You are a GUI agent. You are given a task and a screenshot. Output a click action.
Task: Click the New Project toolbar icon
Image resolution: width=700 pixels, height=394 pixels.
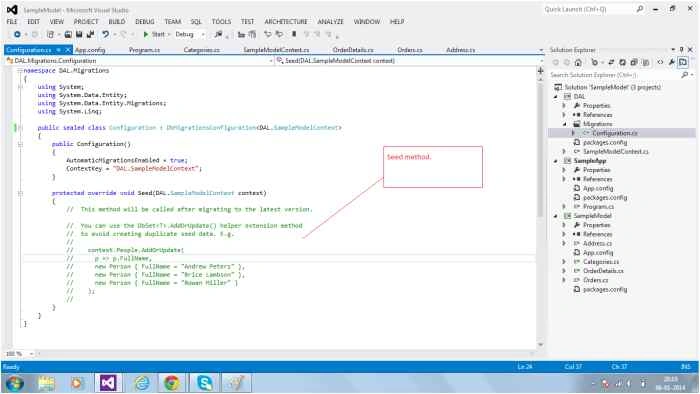(50, 34)
